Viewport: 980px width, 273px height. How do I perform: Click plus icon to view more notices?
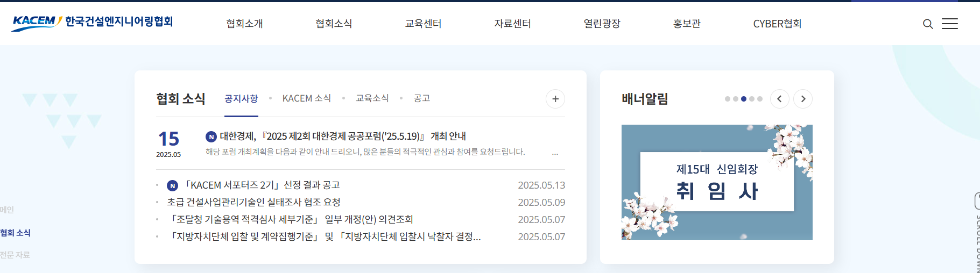pyautogui.click(x=555, y=99)
